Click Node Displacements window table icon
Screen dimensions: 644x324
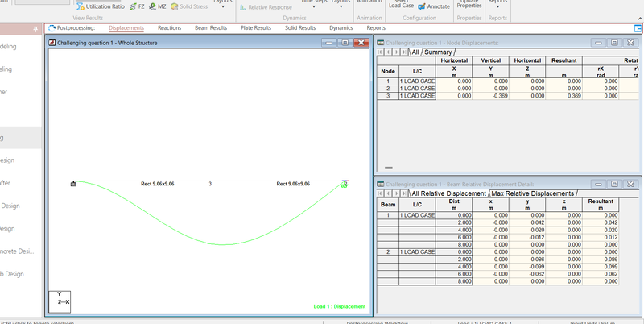pos(380,43)
